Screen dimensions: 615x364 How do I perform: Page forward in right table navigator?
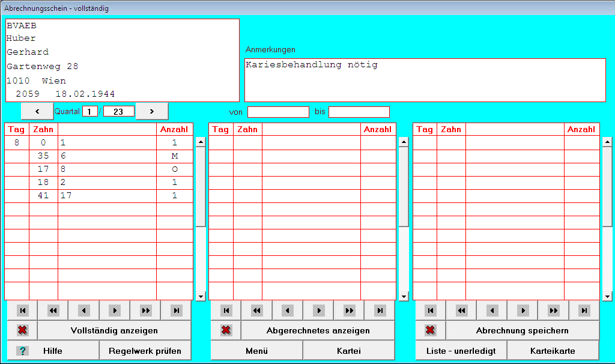pos(554,311)
